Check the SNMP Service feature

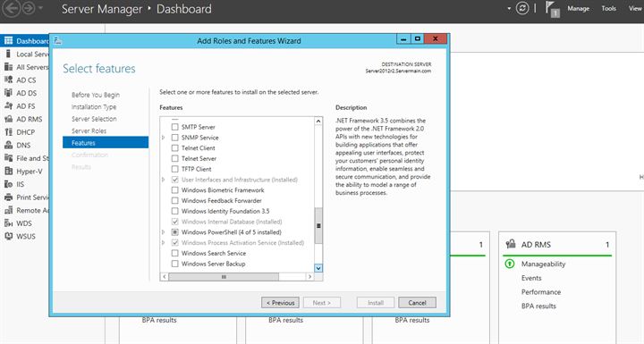(175, 138)
